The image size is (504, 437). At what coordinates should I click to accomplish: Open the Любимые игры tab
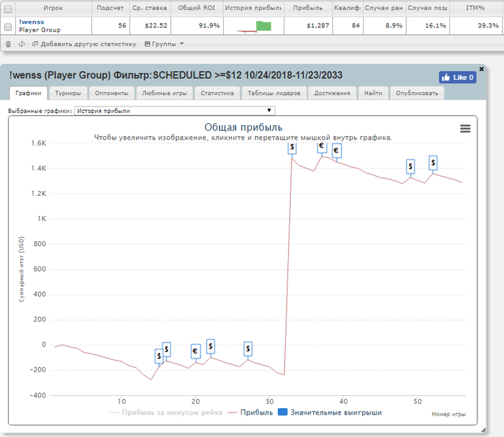click(x=164, y=93)
